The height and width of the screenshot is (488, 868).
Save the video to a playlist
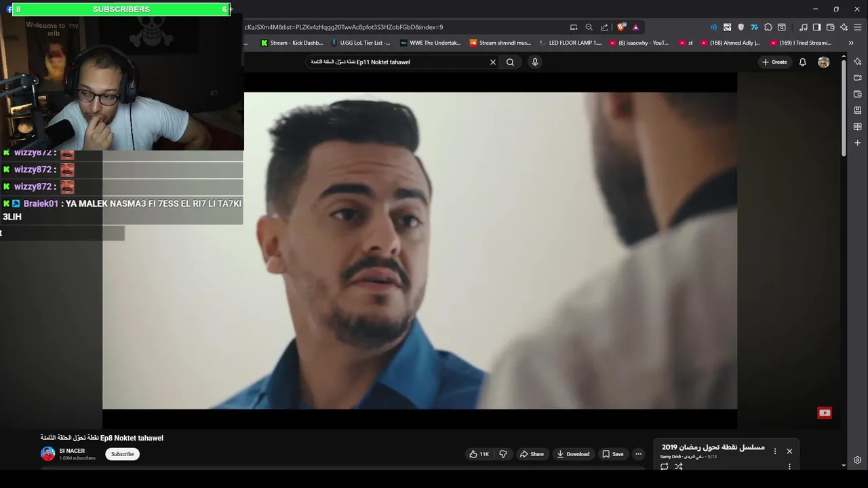[613, 454]
